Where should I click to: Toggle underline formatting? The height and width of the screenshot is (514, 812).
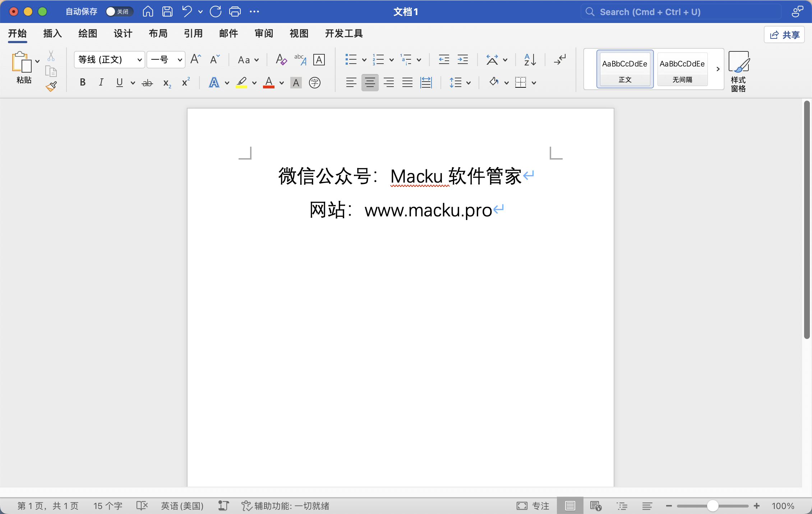[x=120, y=83]
